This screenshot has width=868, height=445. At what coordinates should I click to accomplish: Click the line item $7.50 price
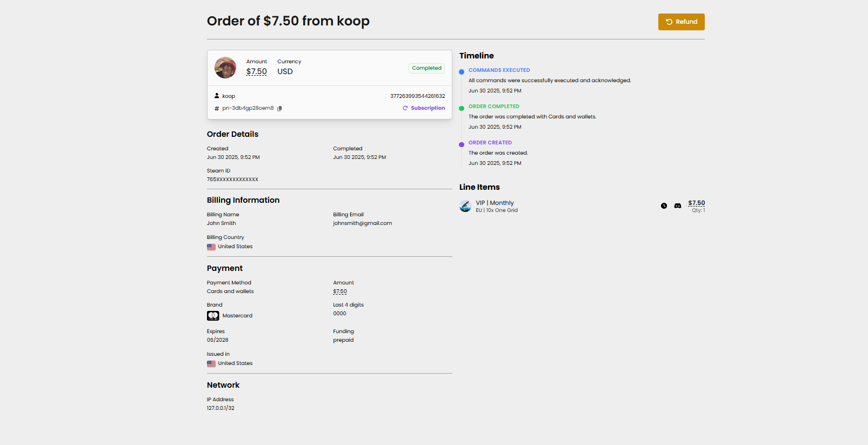click(696, 203)
